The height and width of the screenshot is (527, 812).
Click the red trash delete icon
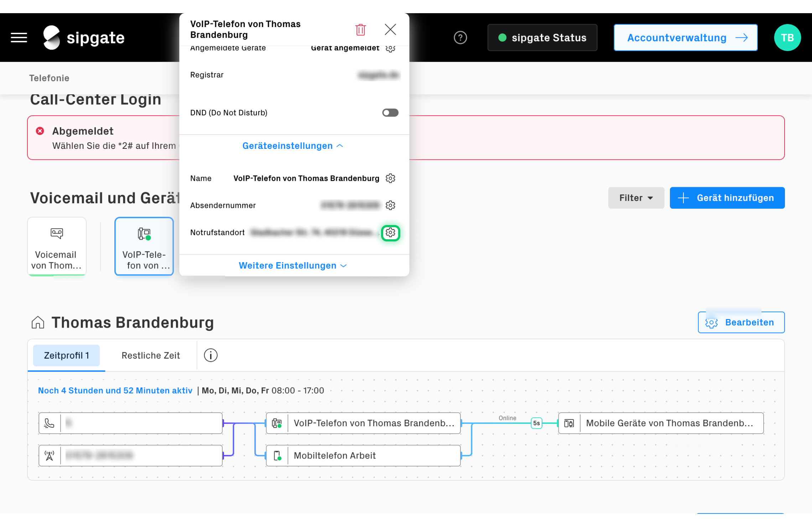click(x=360, y=30)
